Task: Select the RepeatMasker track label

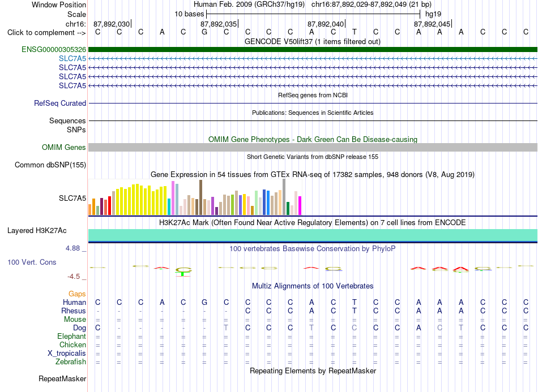Action: [62, 378]
